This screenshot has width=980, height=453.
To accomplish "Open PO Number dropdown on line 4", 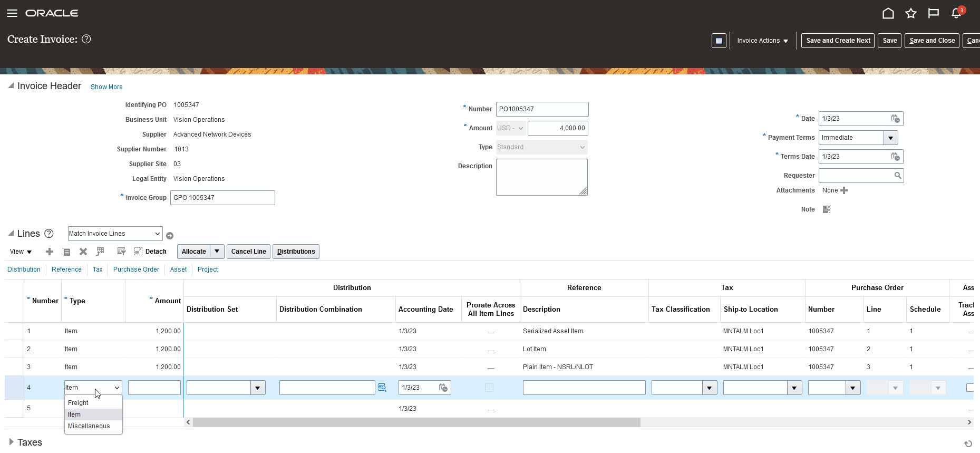I will pos(853,388).
